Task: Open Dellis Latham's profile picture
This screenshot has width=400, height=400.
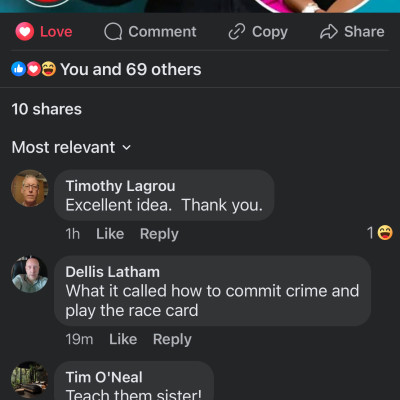Action: coord(30,274)
